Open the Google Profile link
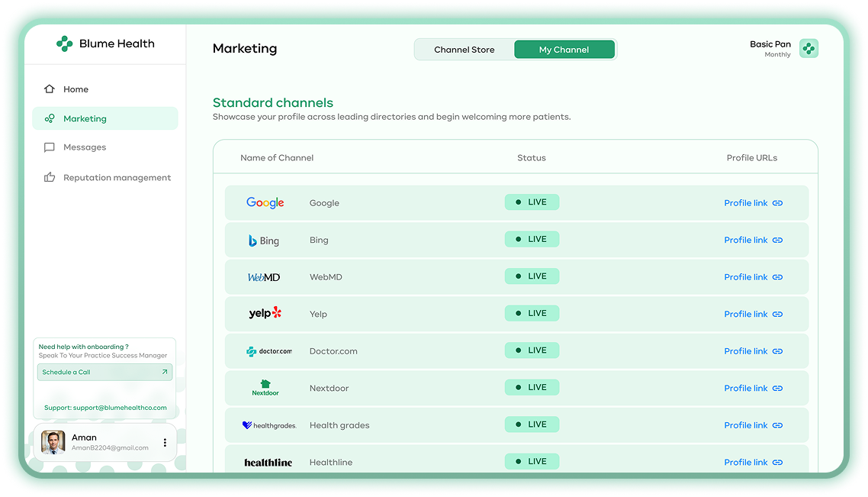 pos(753,203)
